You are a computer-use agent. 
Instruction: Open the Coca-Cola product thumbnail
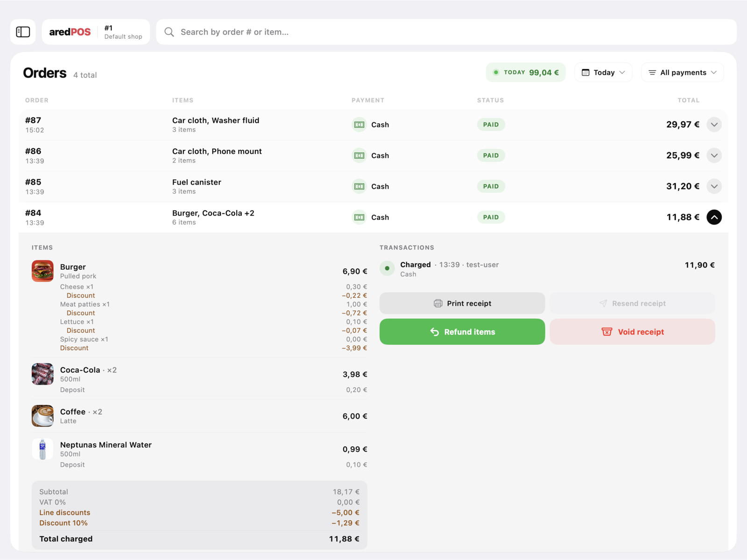(x=42, y=374)
